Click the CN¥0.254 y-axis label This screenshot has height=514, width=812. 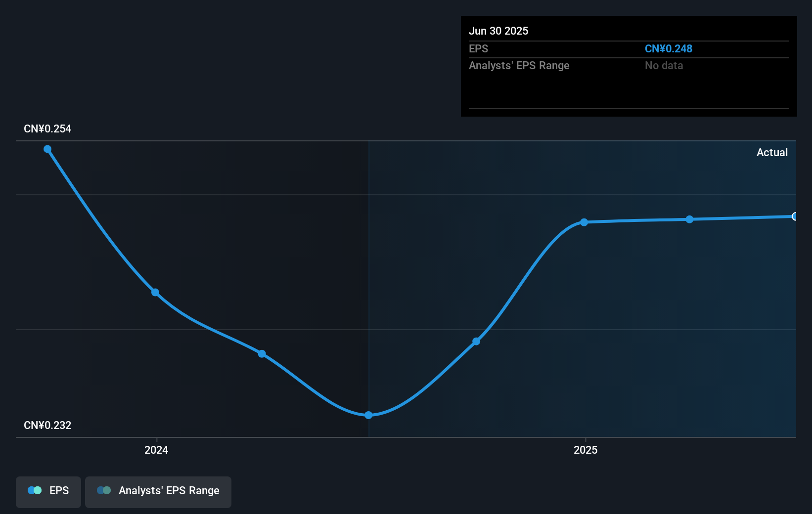point(47,129)
